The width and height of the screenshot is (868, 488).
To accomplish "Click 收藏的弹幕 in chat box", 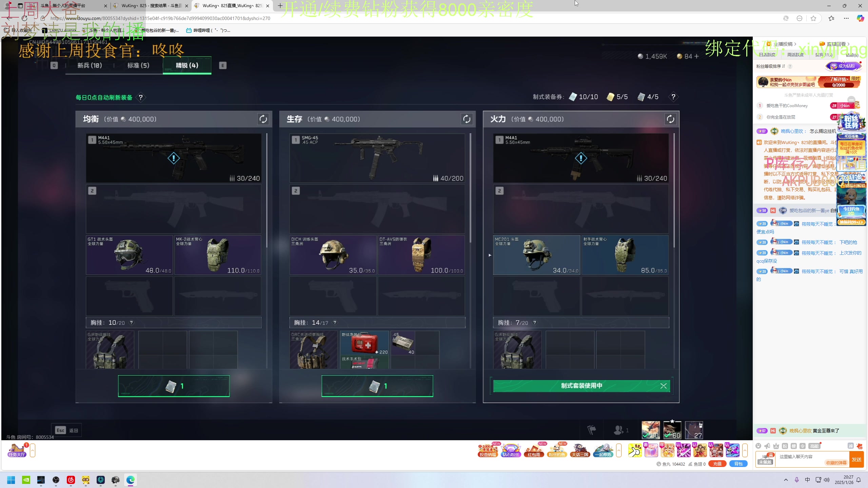I will pos(836,463).
